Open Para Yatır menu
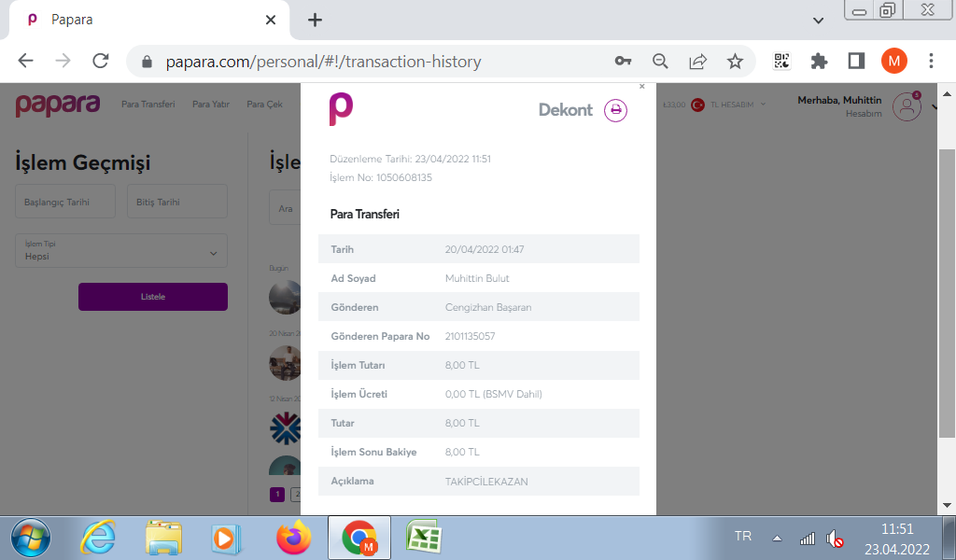Image resolution: width=956 pixels, height=560 pixels. point(211,105)
